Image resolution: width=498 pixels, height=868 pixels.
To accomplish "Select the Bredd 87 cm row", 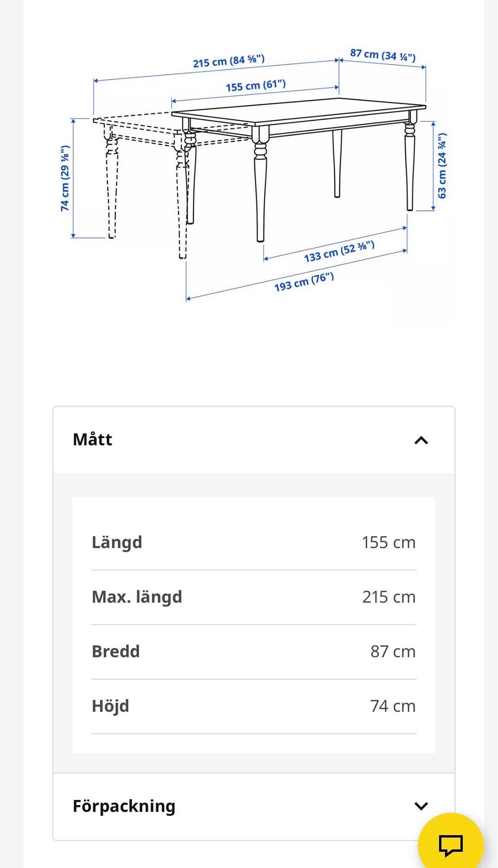I will click(254, 651).
